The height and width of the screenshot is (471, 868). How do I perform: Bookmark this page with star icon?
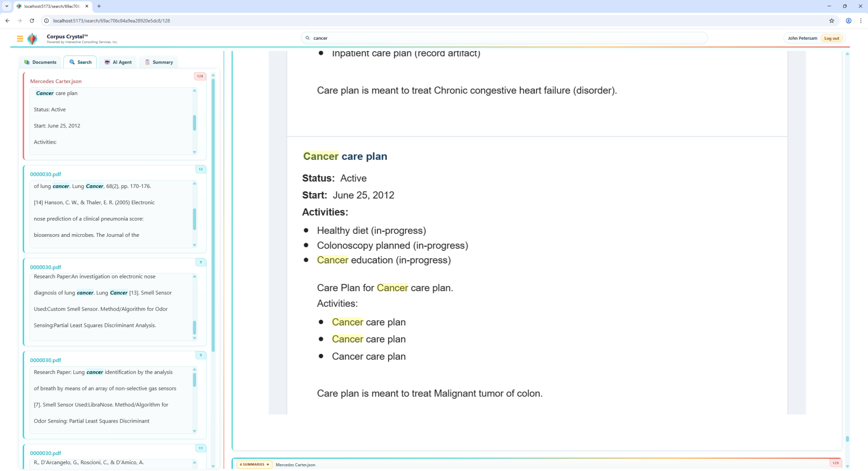831,21
